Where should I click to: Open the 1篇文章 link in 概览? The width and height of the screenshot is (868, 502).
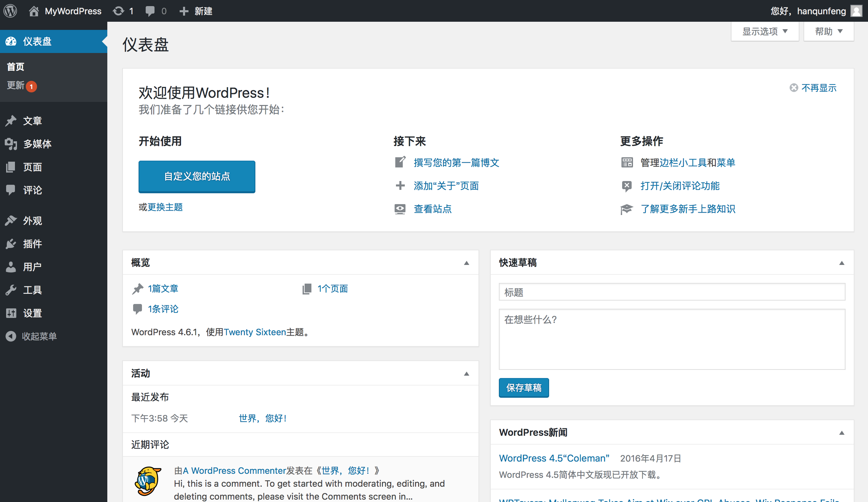coord(163,288)
